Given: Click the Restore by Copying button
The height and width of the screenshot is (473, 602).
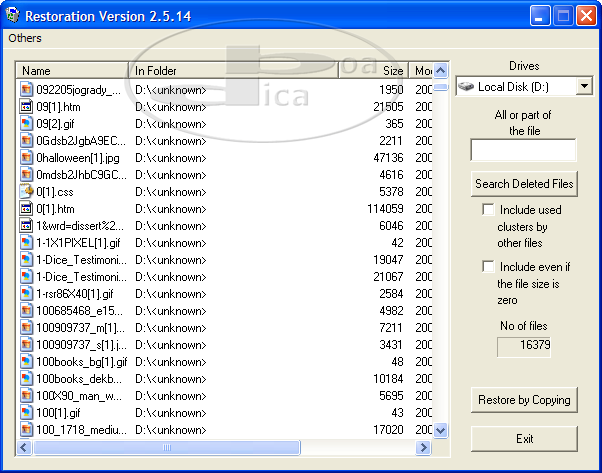Looking at the screenshot, I should [524, 400].
